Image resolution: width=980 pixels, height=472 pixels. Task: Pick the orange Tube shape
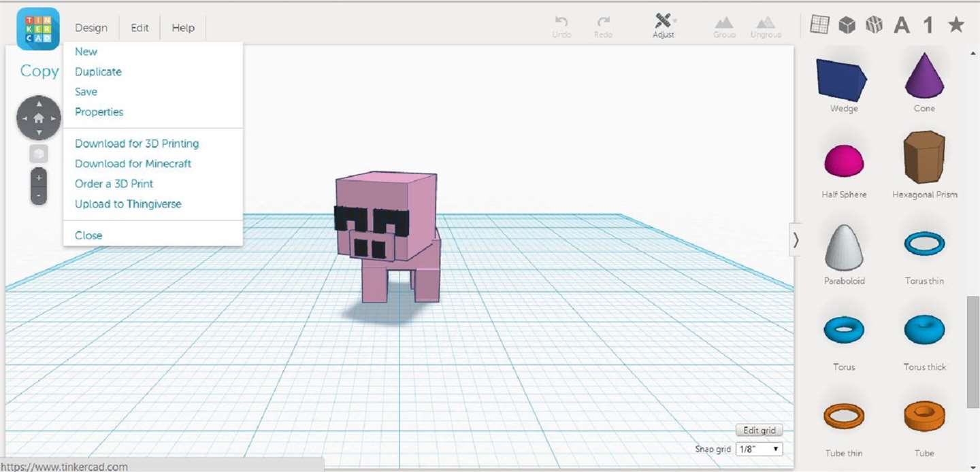pos(924,416)
